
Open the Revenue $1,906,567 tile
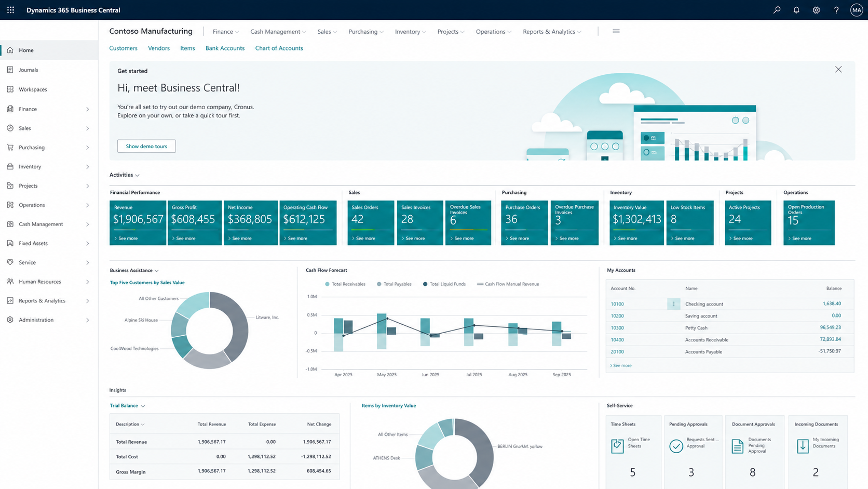pos(138,223)
